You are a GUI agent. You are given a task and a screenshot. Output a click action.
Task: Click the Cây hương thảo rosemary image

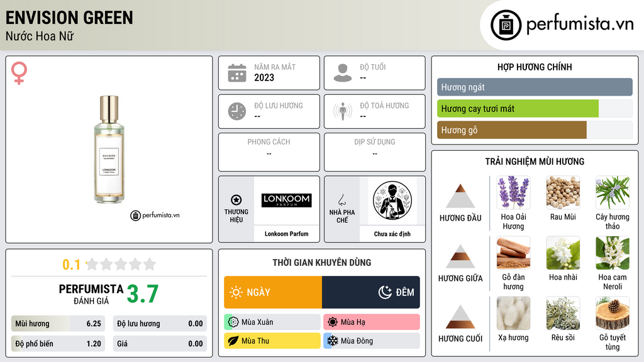(613, 192)
